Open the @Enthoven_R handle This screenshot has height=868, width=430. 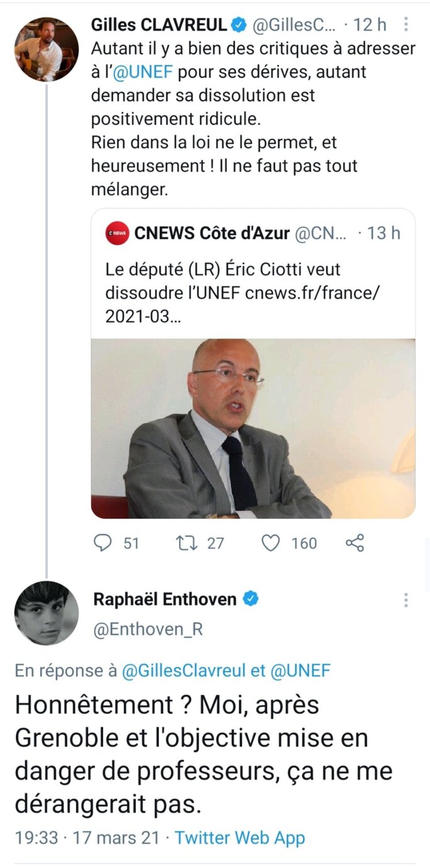click(148, 629)
